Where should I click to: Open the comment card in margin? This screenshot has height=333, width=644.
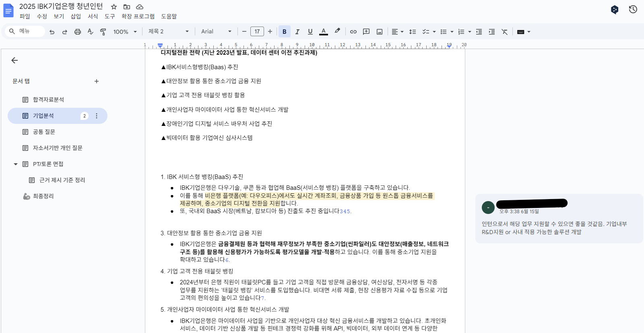(x=559, y=218)
